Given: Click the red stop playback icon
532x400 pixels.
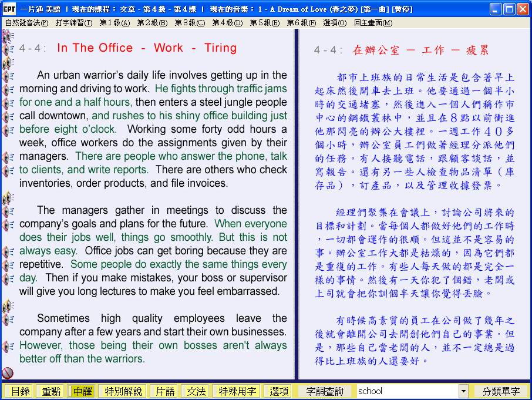Looking at the screenshot, I should (8, 372).
